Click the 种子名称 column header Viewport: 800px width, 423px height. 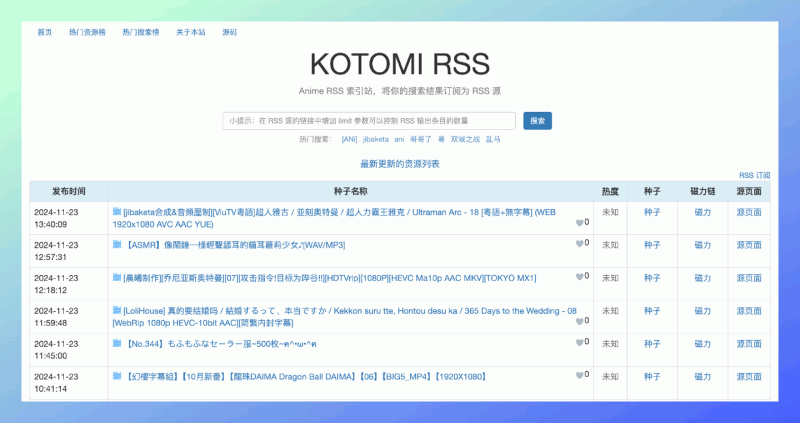351,191
